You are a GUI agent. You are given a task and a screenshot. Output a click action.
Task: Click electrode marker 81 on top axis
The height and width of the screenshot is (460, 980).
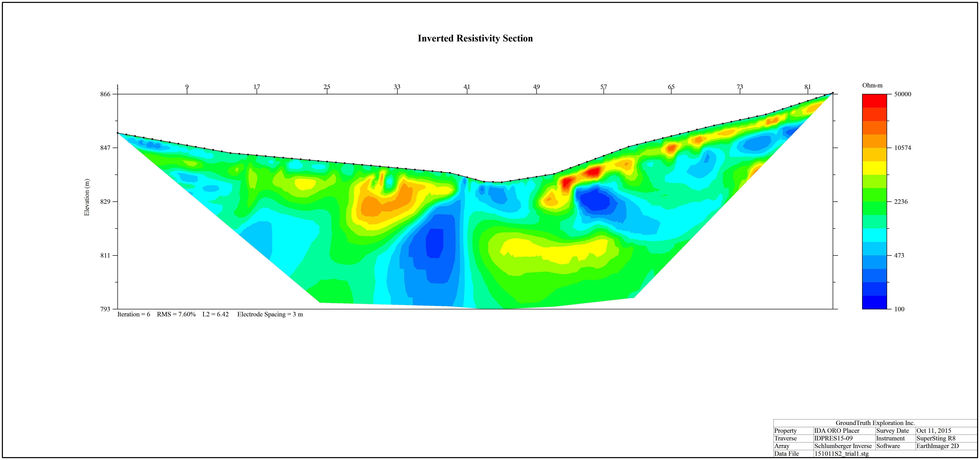808,87
